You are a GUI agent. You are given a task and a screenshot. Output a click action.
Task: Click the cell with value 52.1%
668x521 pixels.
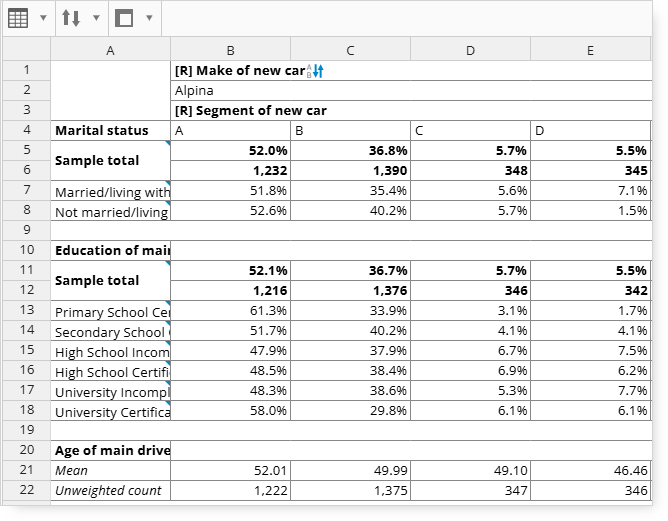(230, 271)
